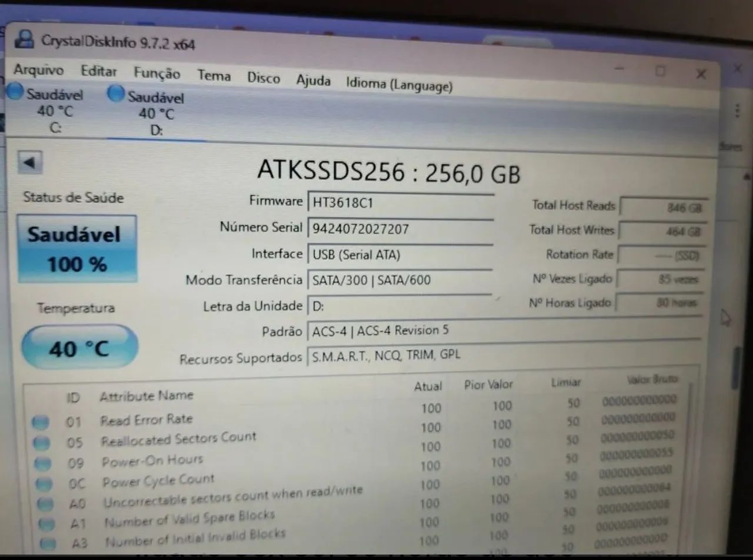Open the Disco menu
This screenshot has width=753, height=560.
click(263, 78)
